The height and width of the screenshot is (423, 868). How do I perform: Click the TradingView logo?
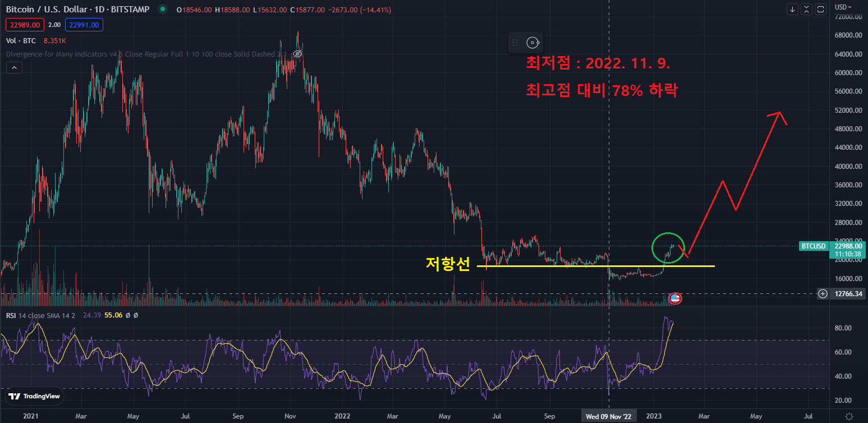pyautogui.click(x=34, y=396)
